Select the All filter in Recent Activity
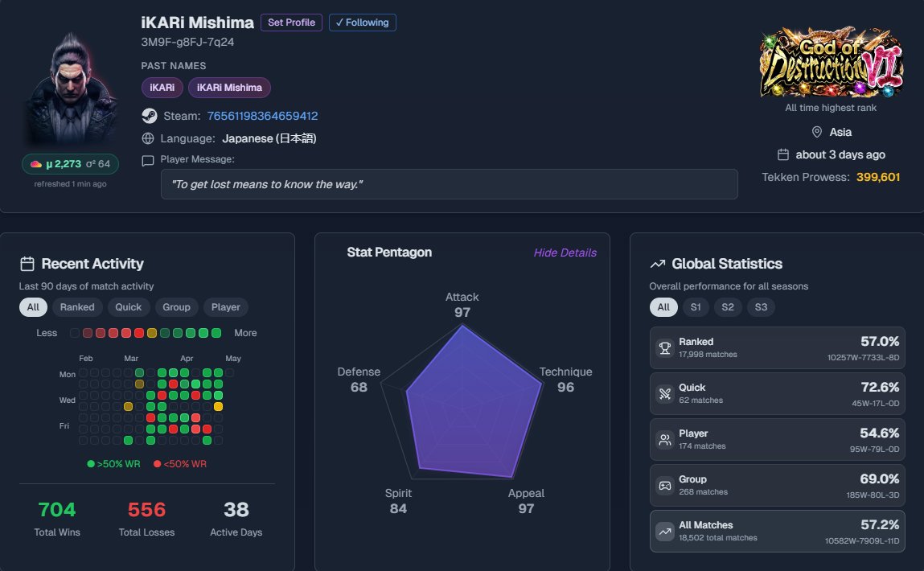The height and width of the screenshot is (571, 924). pos(33,307)
